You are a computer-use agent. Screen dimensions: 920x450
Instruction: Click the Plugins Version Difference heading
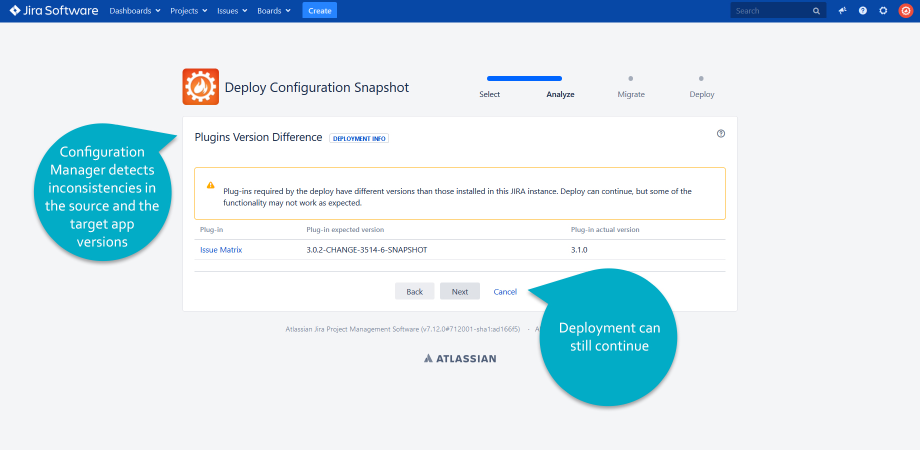click(258, 137)
